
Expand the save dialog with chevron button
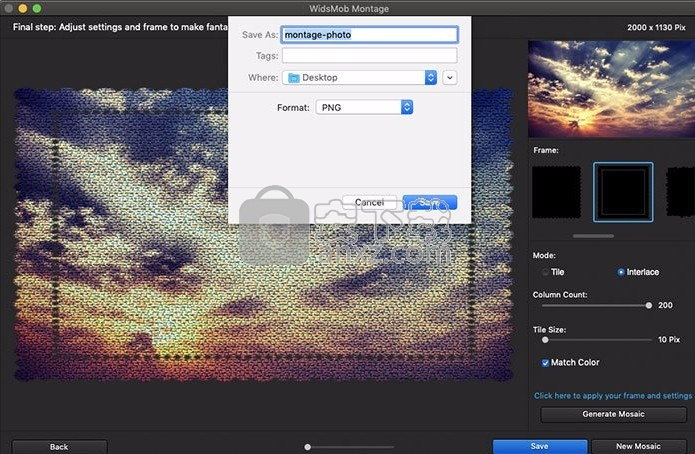[450, 77]
